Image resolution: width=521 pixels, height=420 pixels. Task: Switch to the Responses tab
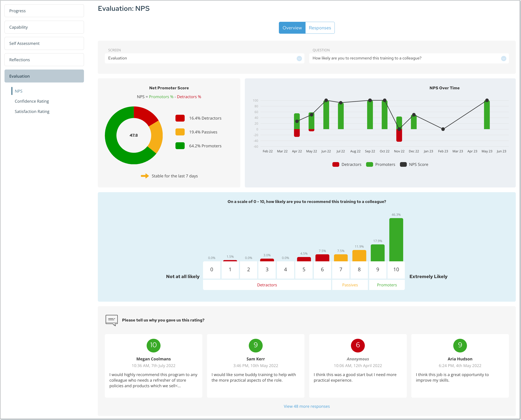320,28
